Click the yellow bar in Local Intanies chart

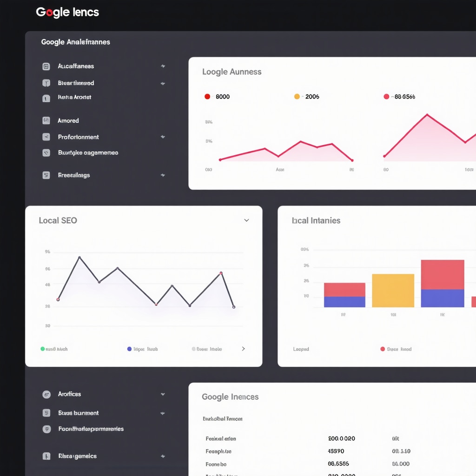coord(393,291)
